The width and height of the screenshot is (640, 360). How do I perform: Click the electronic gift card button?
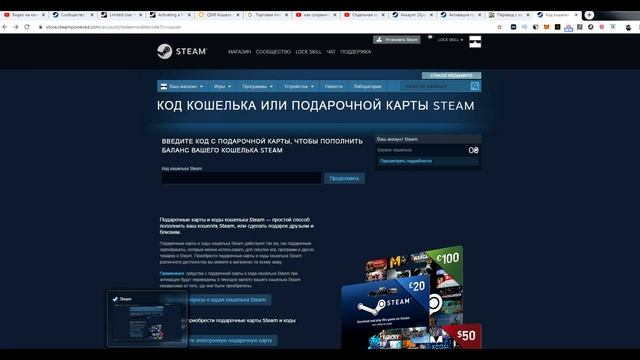(x=219, y=340)
